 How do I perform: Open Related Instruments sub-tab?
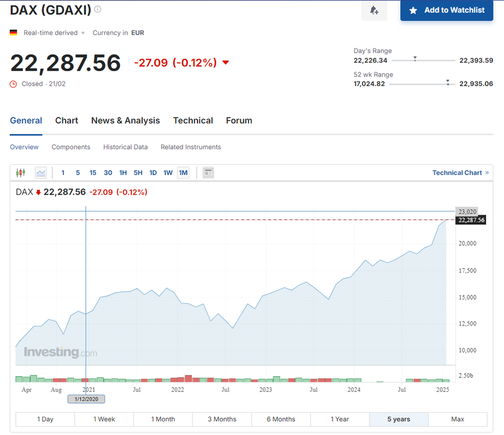(x=190, y=147)
